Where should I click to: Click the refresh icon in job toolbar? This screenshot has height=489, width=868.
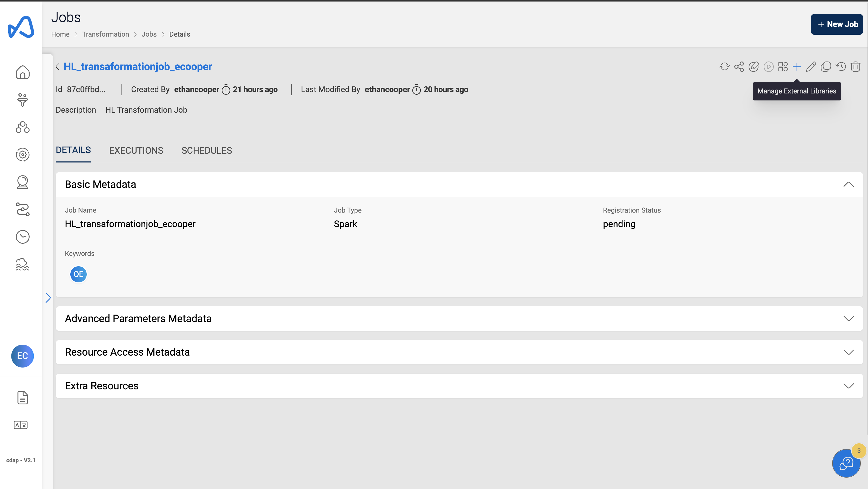pos(724,67)
